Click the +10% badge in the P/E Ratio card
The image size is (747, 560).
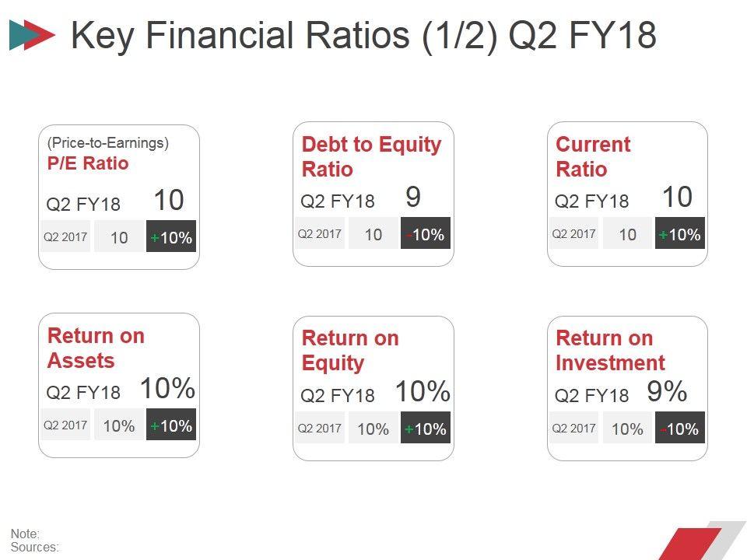tap(171, 237)
